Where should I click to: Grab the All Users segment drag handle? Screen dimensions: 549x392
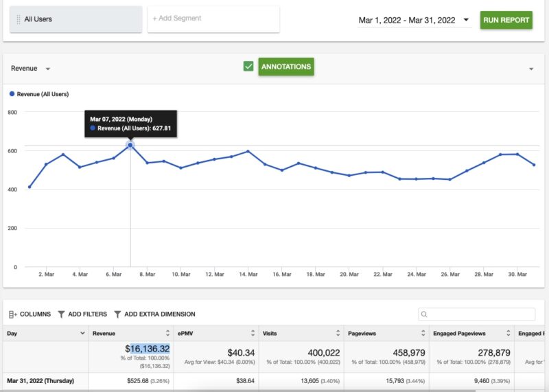[18, 20]
